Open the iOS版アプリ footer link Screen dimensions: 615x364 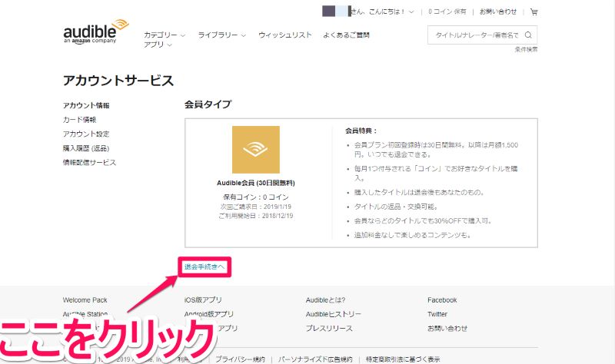203,299
